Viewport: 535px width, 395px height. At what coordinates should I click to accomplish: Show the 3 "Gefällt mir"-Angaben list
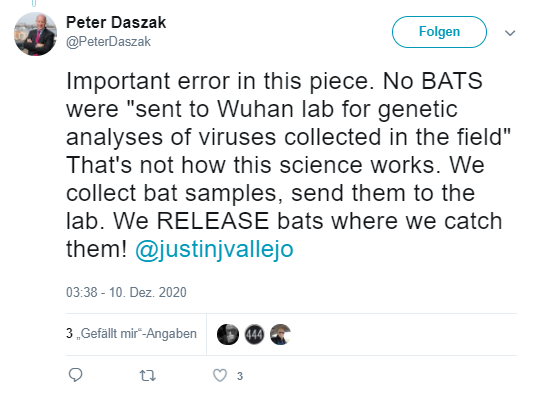[x=131, y=333]
